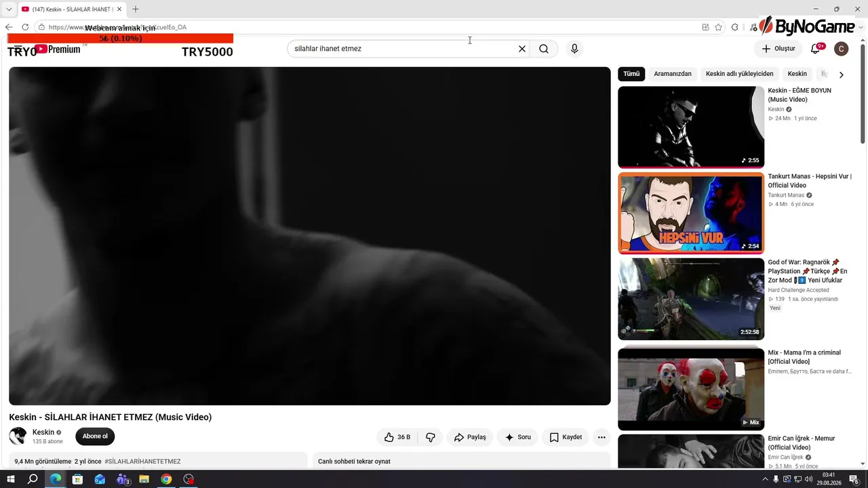Open the browser extensions puzzle icon
868x488 pixels.
[x=734, y=27]
